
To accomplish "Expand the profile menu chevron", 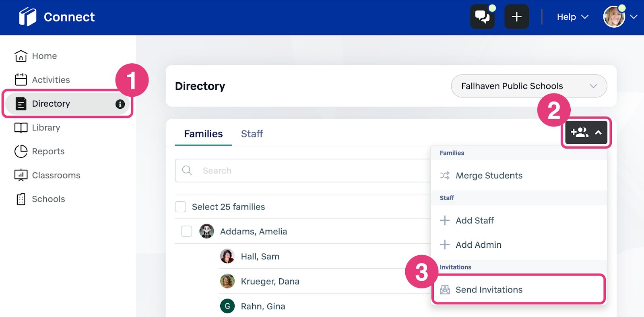I will pos(634,17).
